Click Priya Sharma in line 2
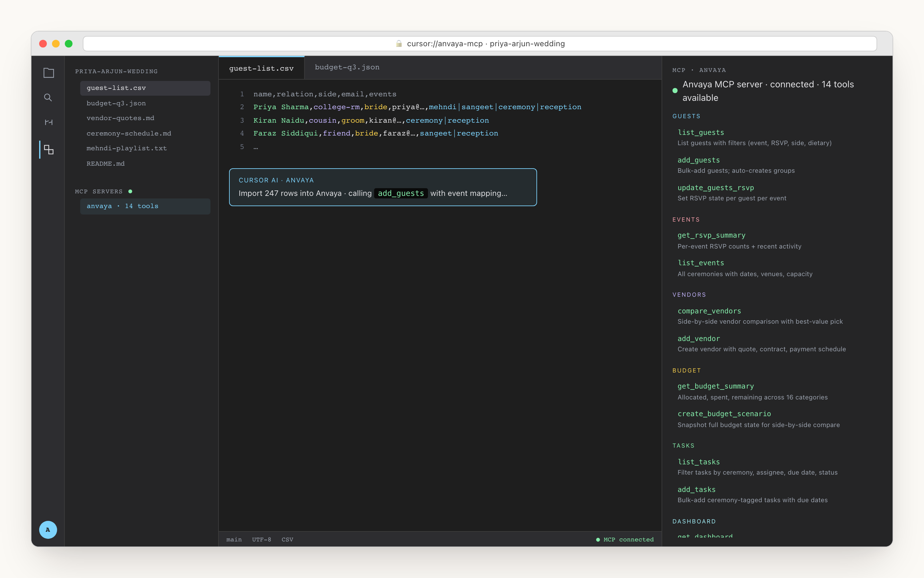This screenshot has width=924, height=578. click(x=281, y=107)
